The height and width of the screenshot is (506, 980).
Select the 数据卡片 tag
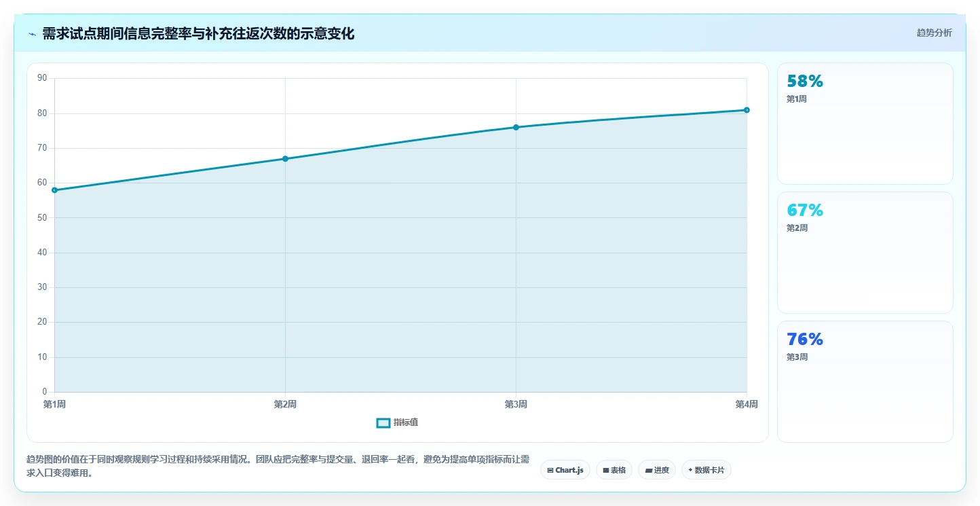coord(706,470)
